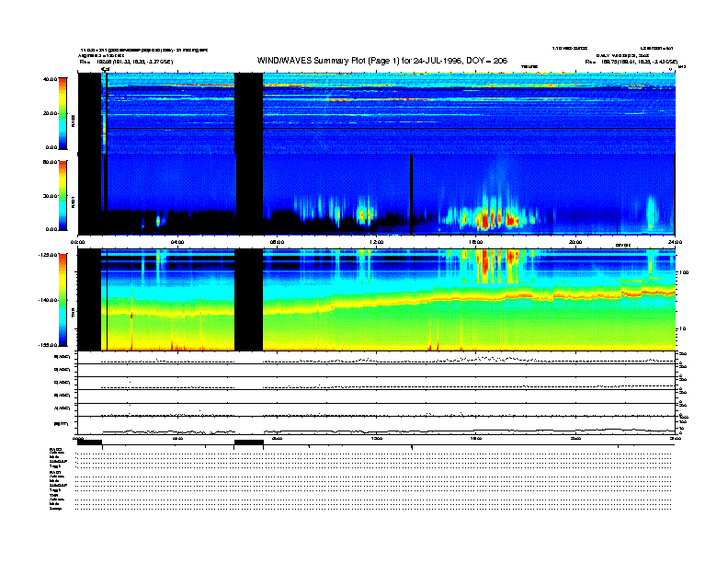Click the second black data-gap bar on bottom timeline
The image size is (728, 563).
(249, 442)
